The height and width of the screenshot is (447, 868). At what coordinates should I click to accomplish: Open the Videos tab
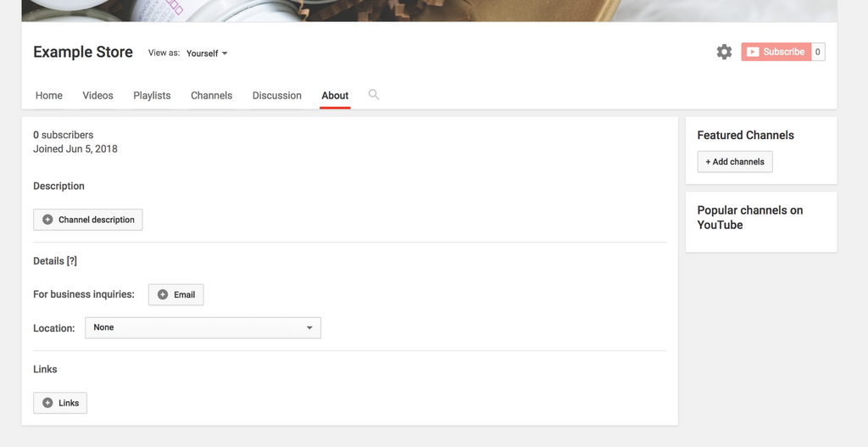tap(98, 95)
